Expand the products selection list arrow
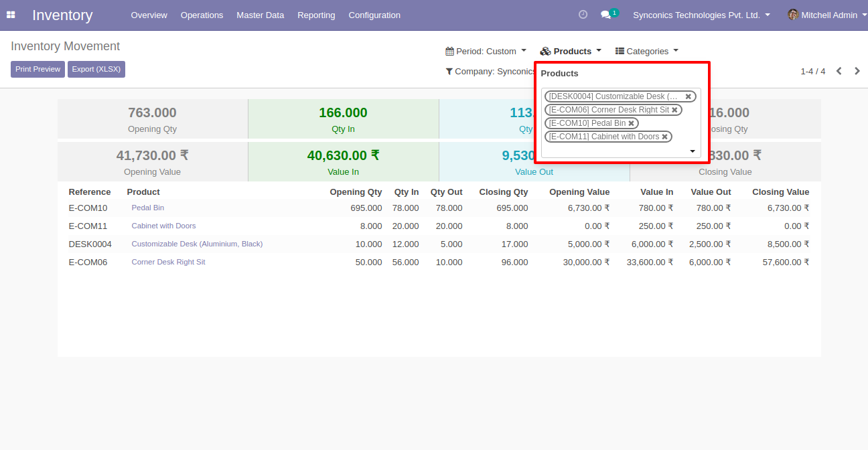This screenshot has width=868, height=450. 693,151
